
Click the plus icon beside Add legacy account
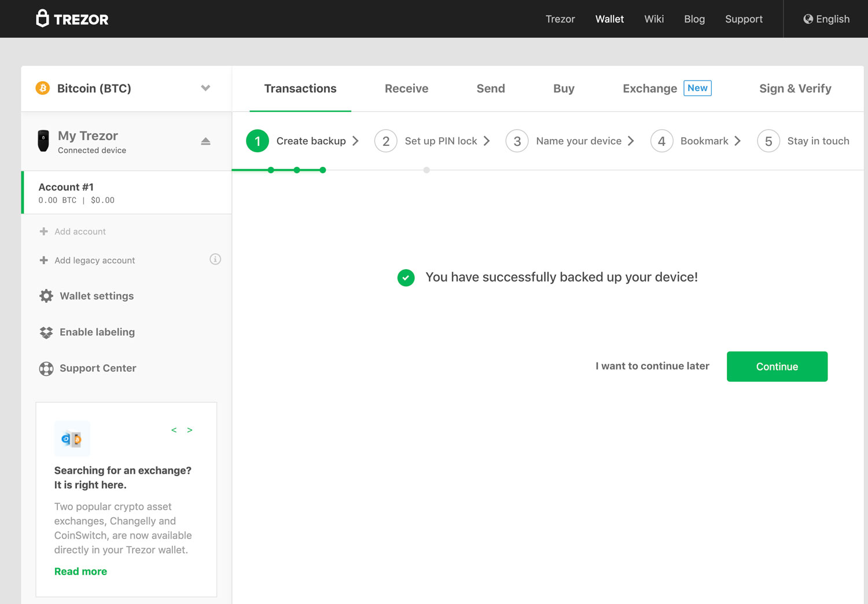click(x=43, y=260)
